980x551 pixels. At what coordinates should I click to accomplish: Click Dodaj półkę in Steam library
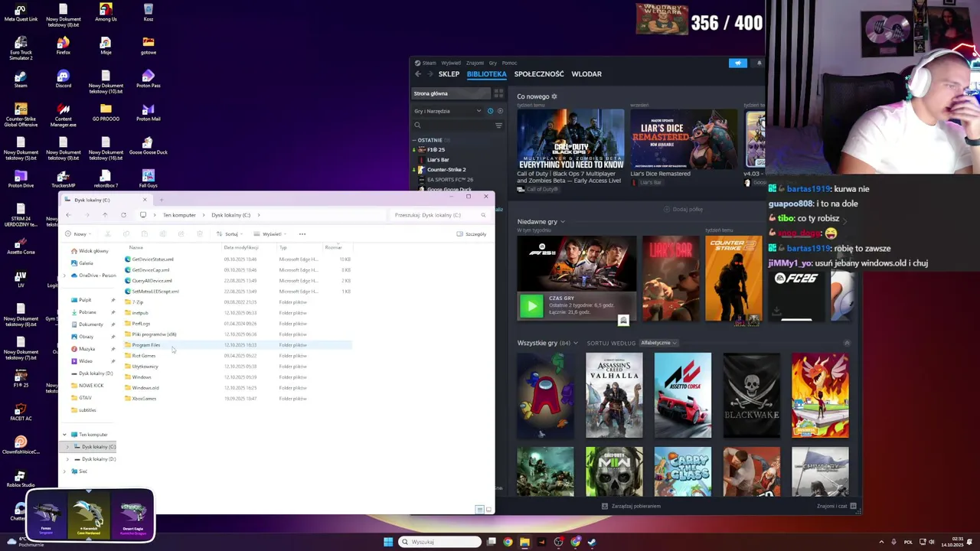click(x=684, y=209)
